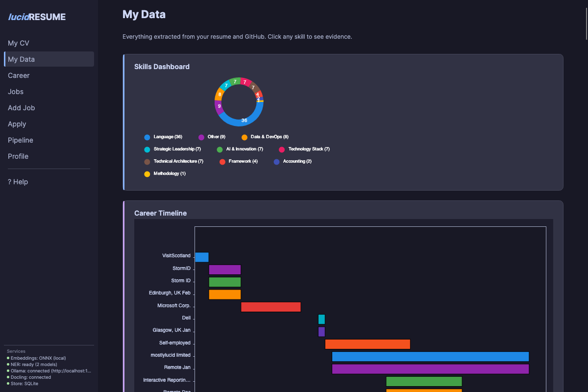Click the orange Edinburgh, UK Feb bar
This screenshot has height=392, width=588.
[225, 294]
